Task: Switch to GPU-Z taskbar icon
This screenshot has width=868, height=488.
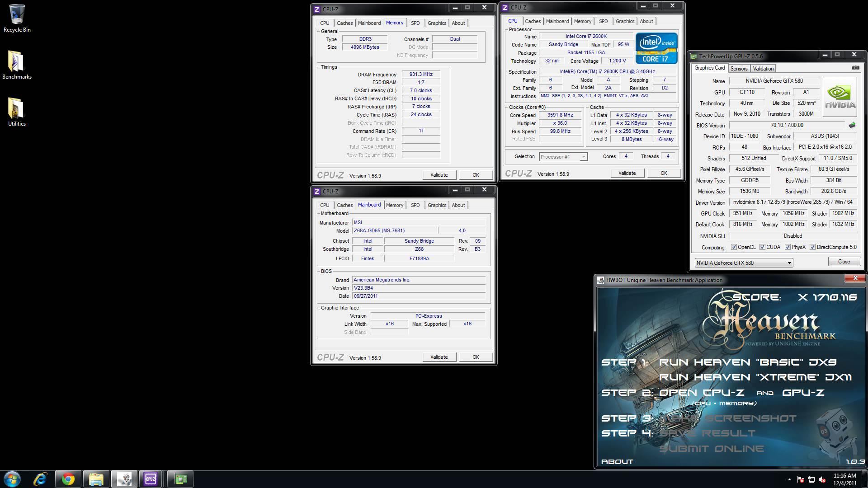Action: tap(180, 479)
